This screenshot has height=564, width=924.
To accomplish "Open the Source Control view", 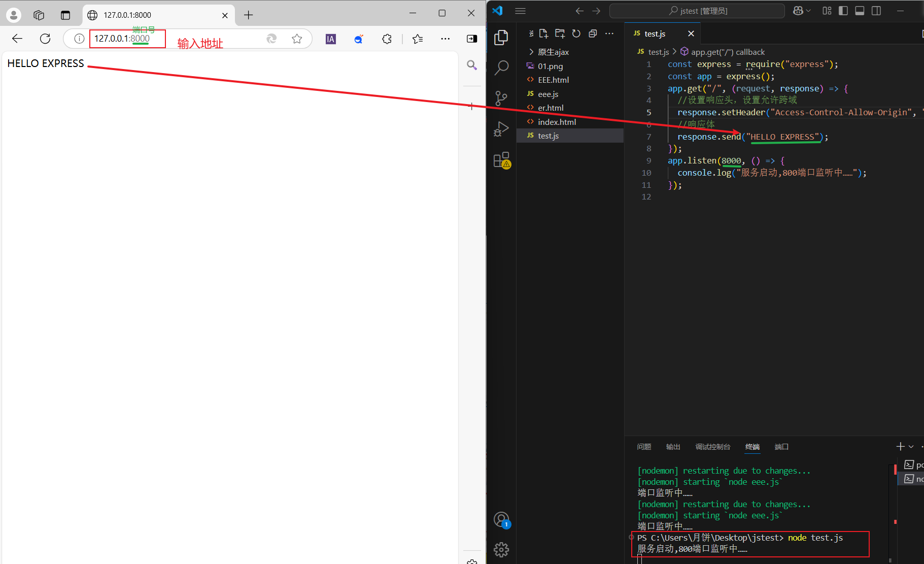I will pos(501,98).
